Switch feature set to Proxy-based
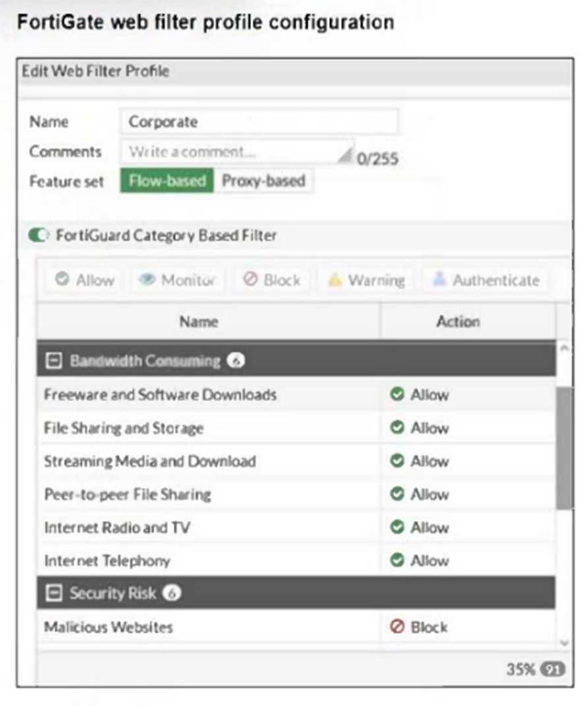 click(263, 181)
